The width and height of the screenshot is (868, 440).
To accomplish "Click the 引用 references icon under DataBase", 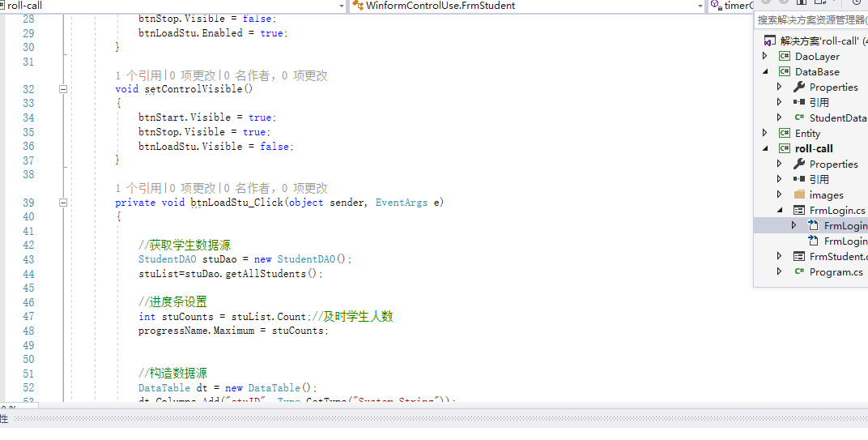I will 799,102.
